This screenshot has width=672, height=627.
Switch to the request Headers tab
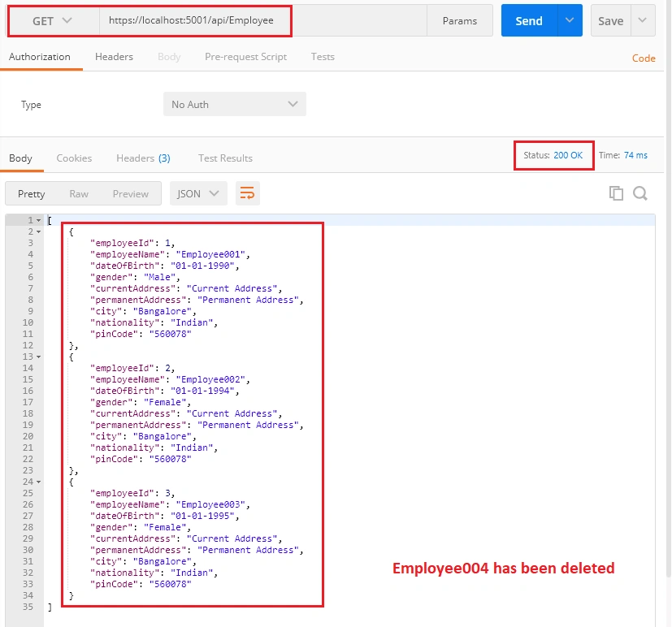tap(114, 57)
